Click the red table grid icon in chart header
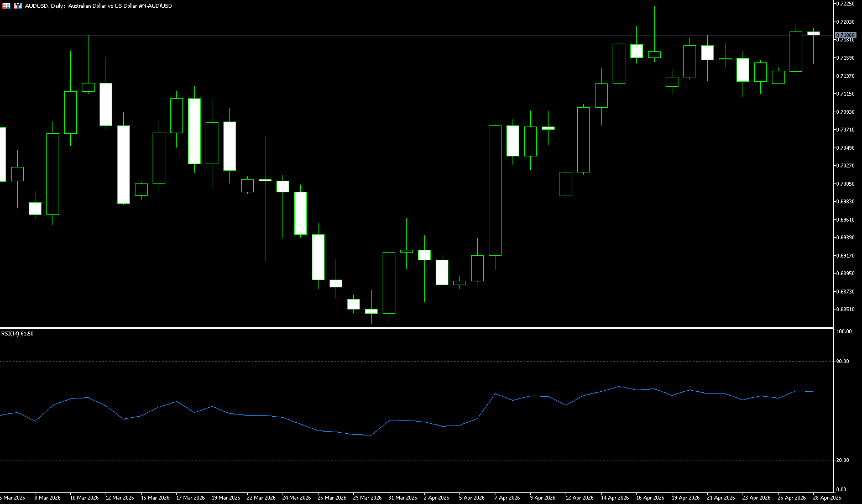 pyautogui.click(x=6, y=6)
